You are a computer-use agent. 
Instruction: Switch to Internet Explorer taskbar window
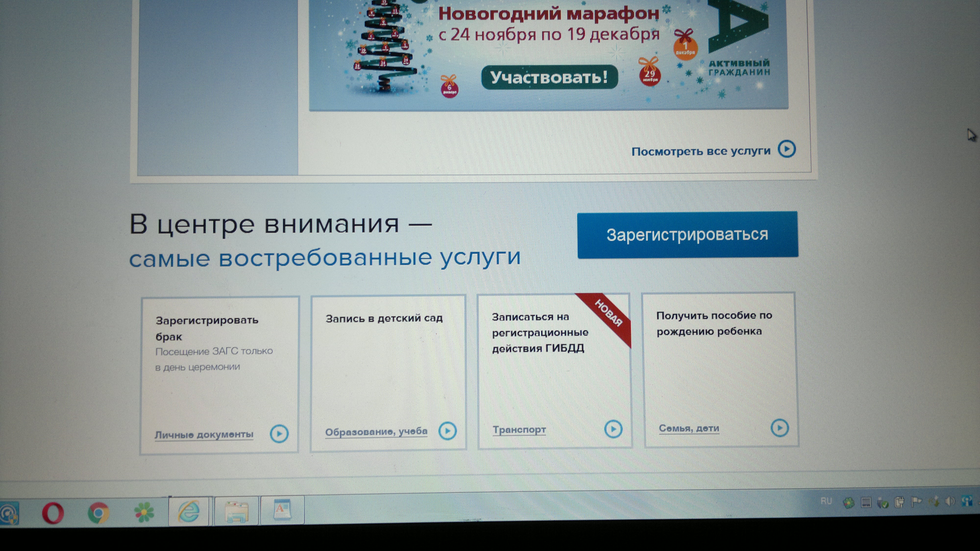[189, 512]
